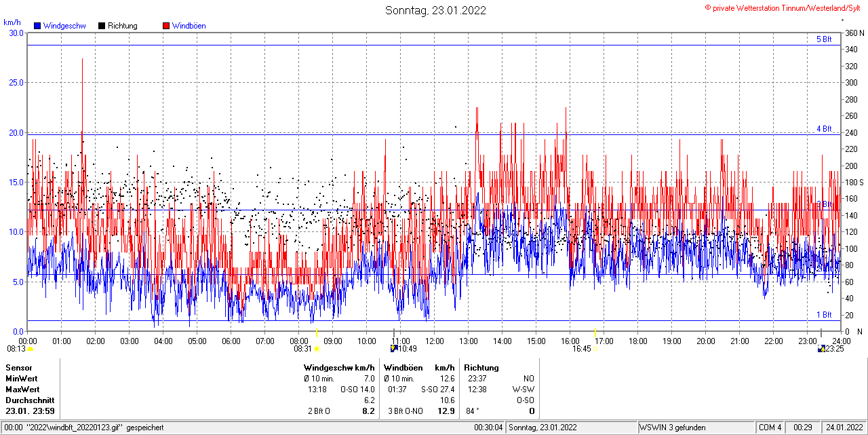Click the COM 4 status bar field
This screenshot has width=868, height=435.
770,428
